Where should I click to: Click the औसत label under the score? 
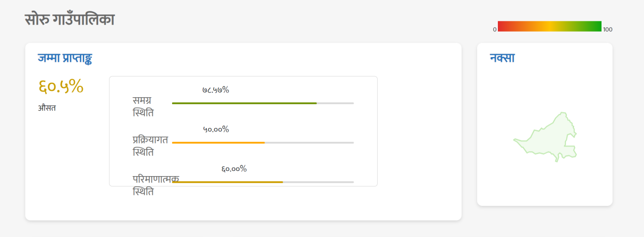click(x=47, y=108)
